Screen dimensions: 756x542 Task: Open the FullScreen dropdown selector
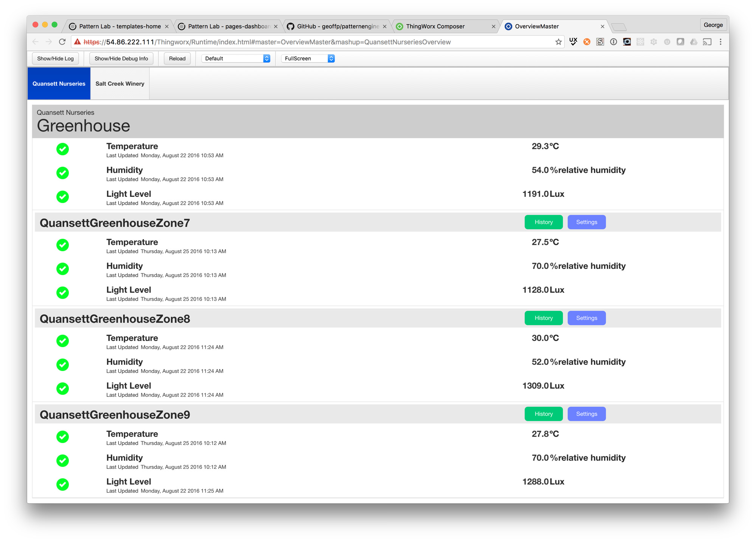(x=308, y=59)
